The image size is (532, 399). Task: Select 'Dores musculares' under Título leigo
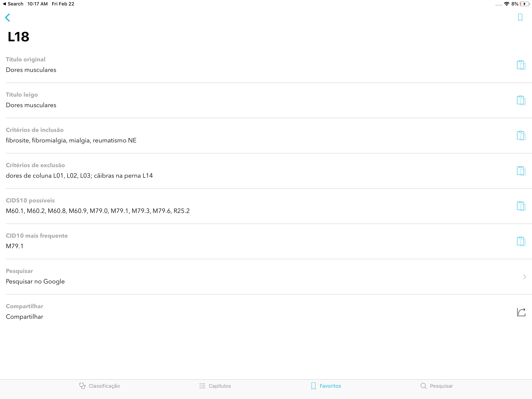click(x=31, y=105)
